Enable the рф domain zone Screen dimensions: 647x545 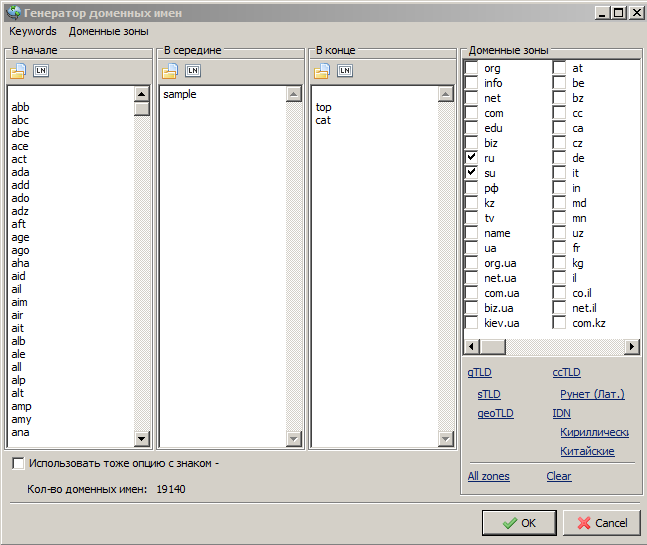(471, 188)
